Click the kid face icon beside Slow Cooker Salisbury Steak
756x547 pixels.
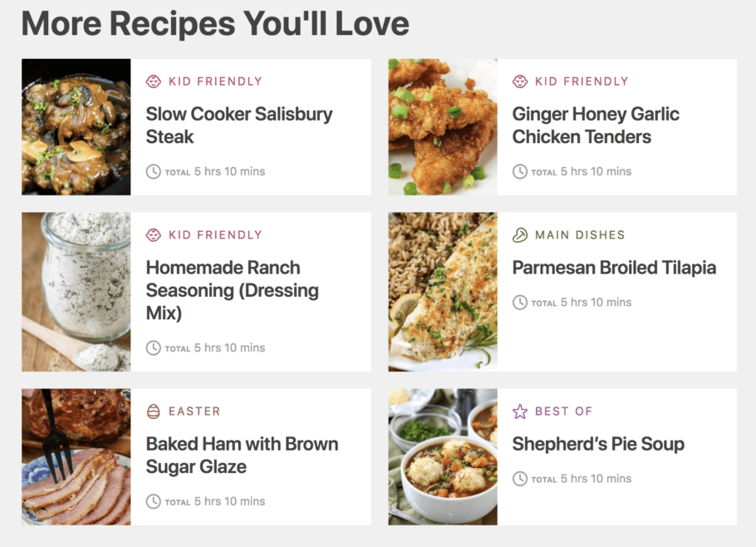[154, 81]
